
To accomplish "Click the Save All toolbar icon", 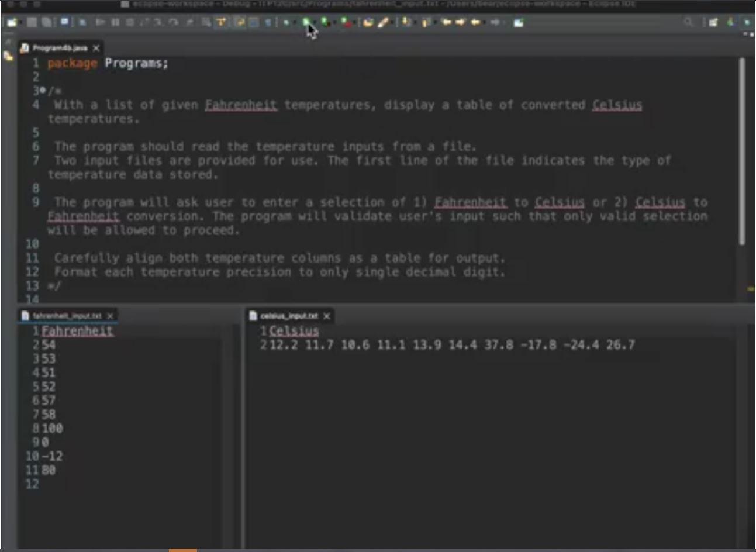I will pos(46,22).
